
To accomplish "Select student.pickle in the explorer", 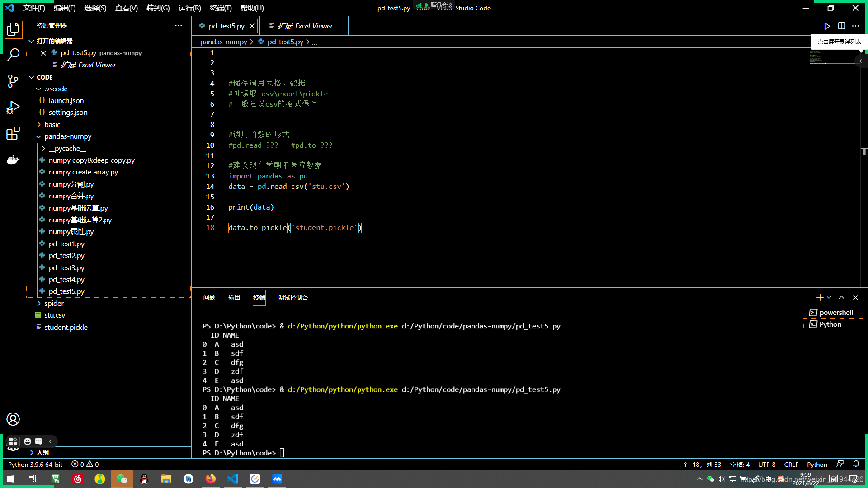I will pyautogui.click(x=66, y=327).
